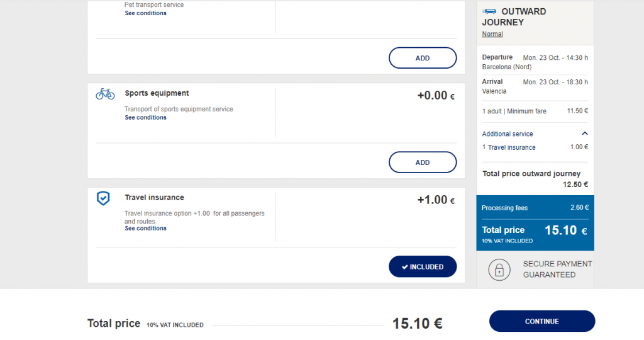The height and width of the screenshot is (340, 644).
Task: Click the Additional service heading
Action: click(x=508, y=133)
